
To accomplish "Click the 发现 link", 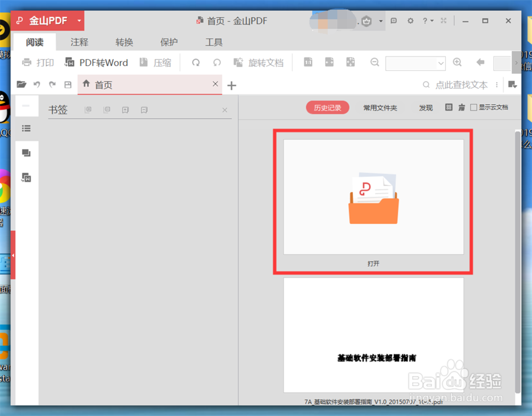I will click(426, 107).
